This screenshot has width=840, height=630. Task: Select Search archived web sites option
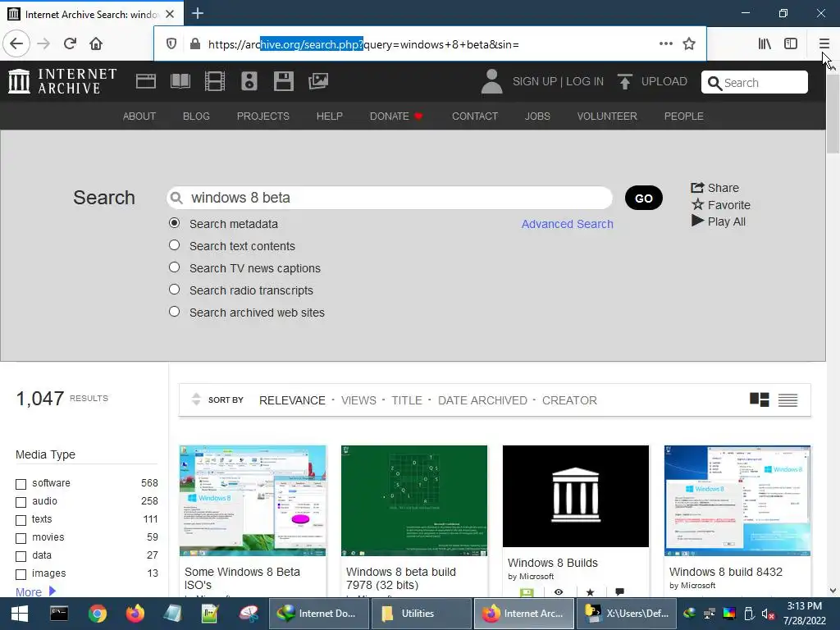click(174, 311)
